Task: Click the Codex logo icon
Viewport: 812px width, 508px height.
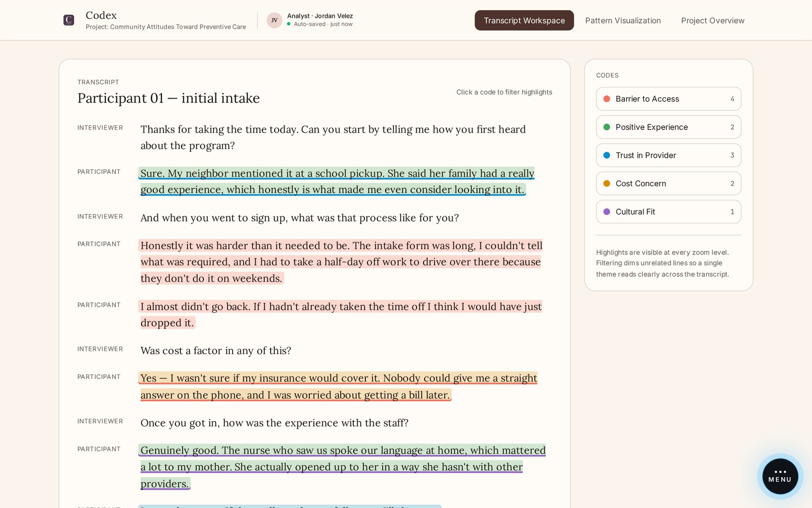Action: 69,20
